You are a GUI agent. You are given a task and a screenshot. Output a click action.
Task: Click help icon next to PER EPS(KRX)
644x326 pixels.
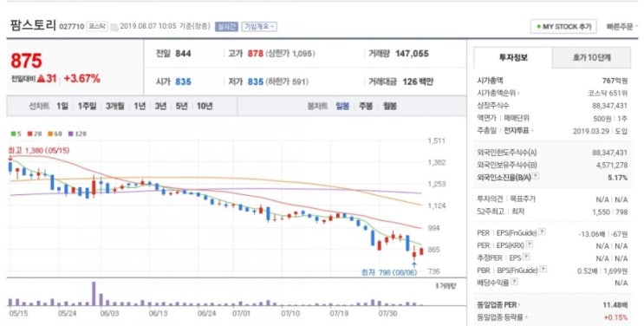[x=530, y=244]
